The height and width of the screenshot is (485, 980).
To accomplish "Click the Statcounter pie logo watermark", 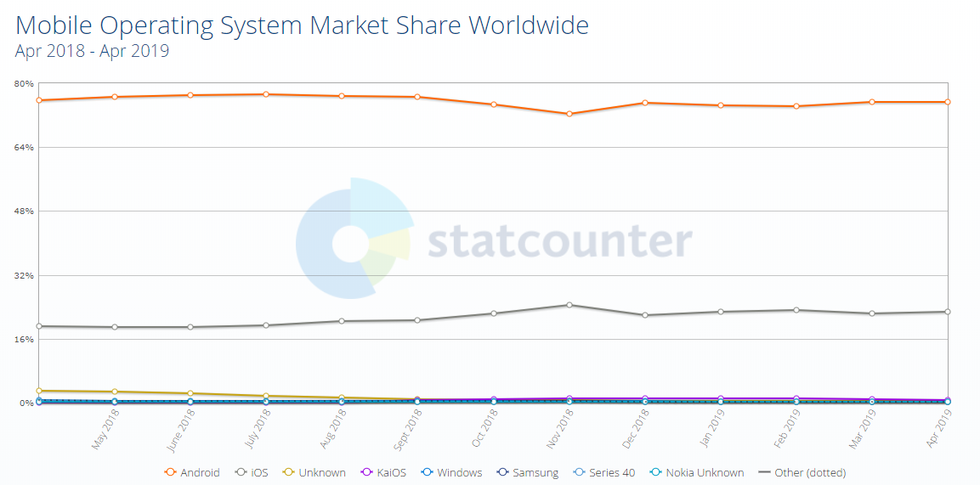I will 354,239.
